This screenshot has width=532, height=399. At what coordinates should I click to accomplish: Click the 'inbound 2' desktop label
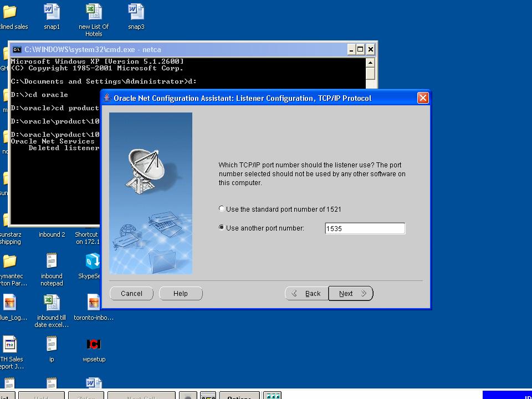(52, 234)
